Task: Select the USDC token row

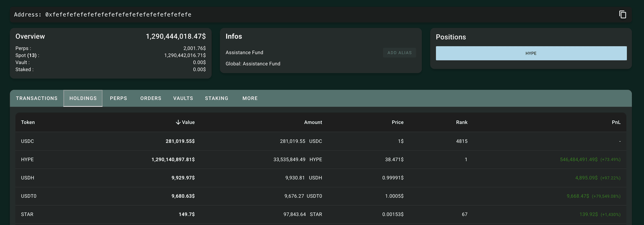Action: [27, 141]
